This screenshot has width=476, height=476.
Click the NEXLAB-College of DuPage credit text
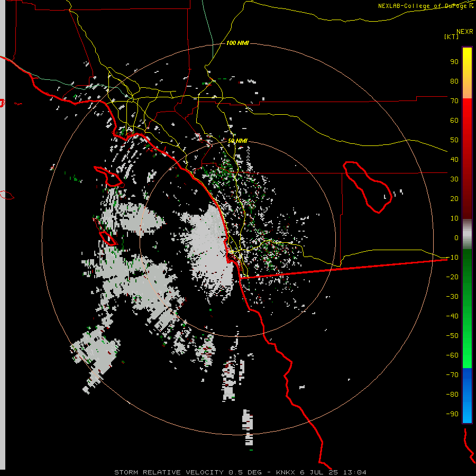point(425,6)
